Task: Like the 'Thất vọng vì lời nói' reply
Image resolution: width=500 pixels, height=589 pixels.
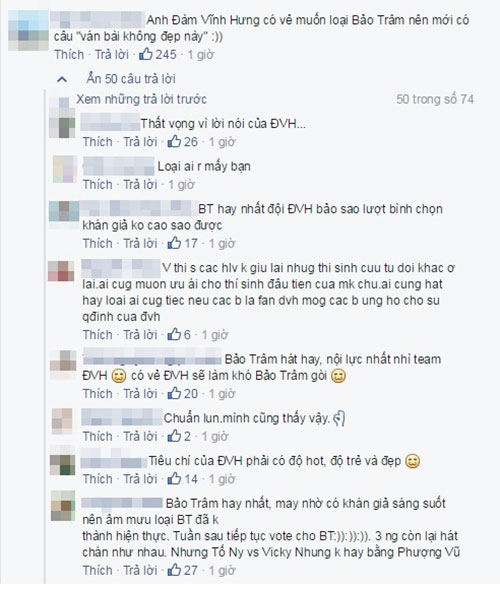Action: [x=98, y=142]
